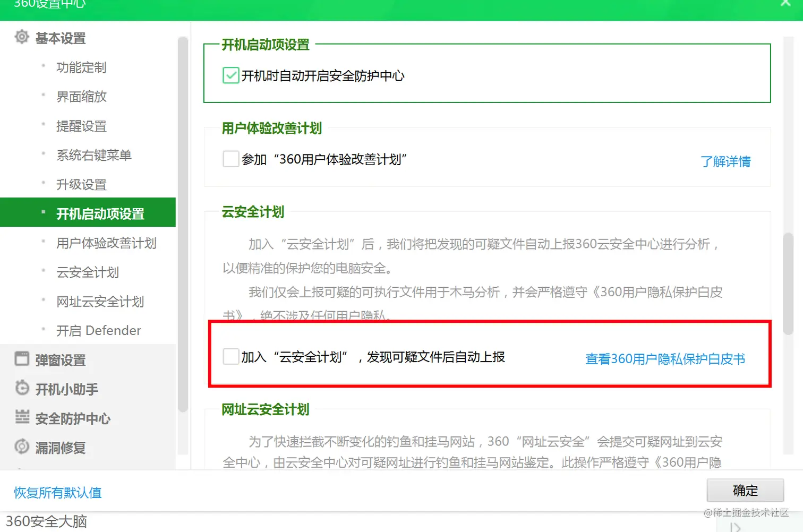Click the gear icon beside 基本设置

22,37
